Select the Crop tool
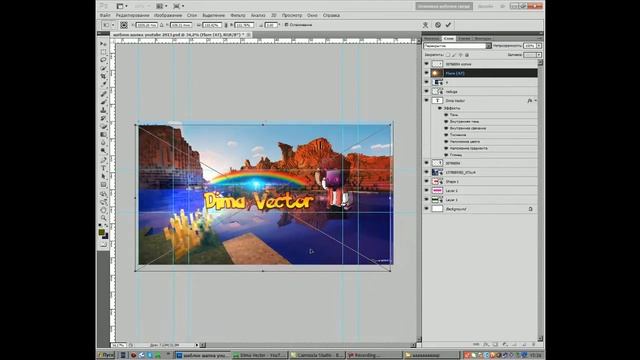This screenshot has width=640, height=360. (x=103, y=76)
